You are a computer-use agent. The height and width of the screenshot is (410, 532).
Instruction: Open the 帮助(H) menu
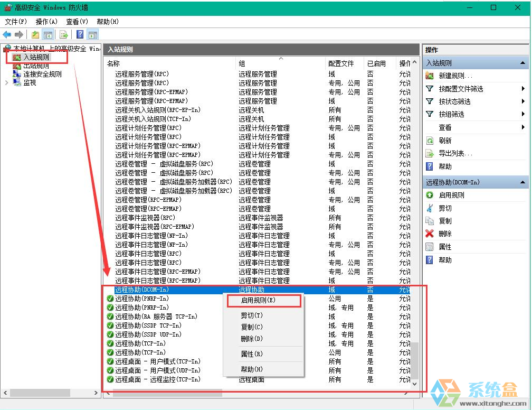[108, 22]
